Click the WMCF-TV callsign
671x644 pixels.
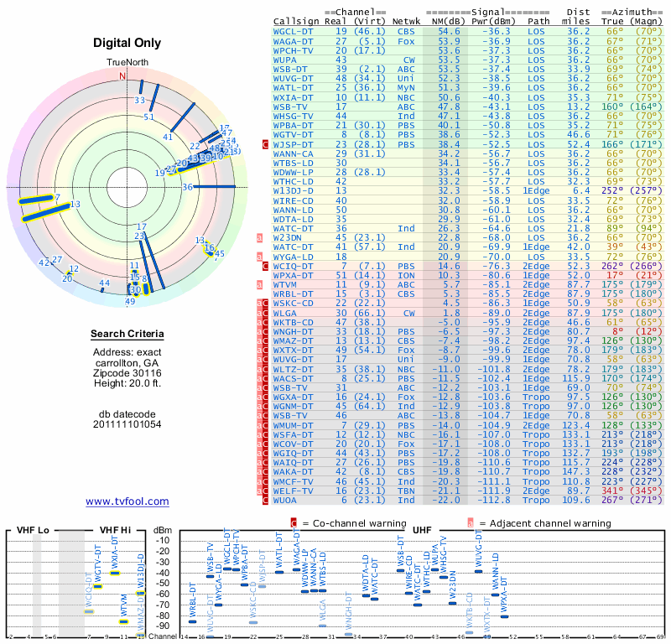293,482
